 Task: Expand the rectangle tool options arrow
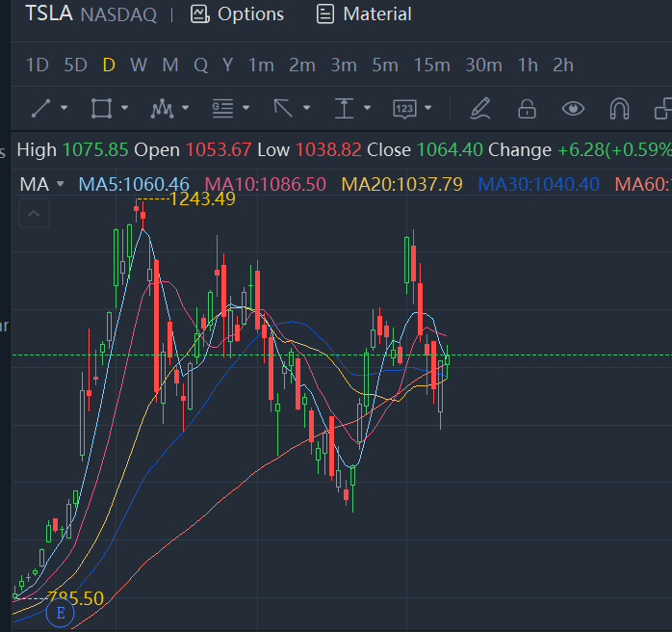pyautogui.click(x=125, y=108)
